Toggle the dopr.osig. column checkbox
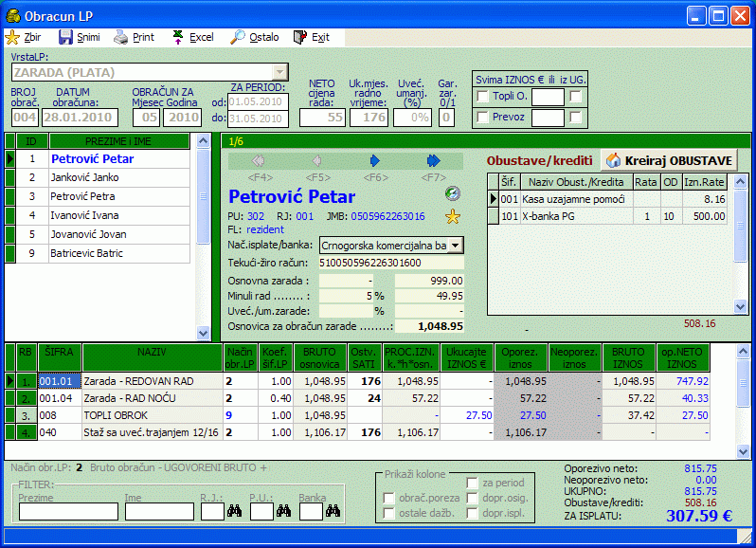Viewport: 756px width, 548px height. click(x=472, y=498)
